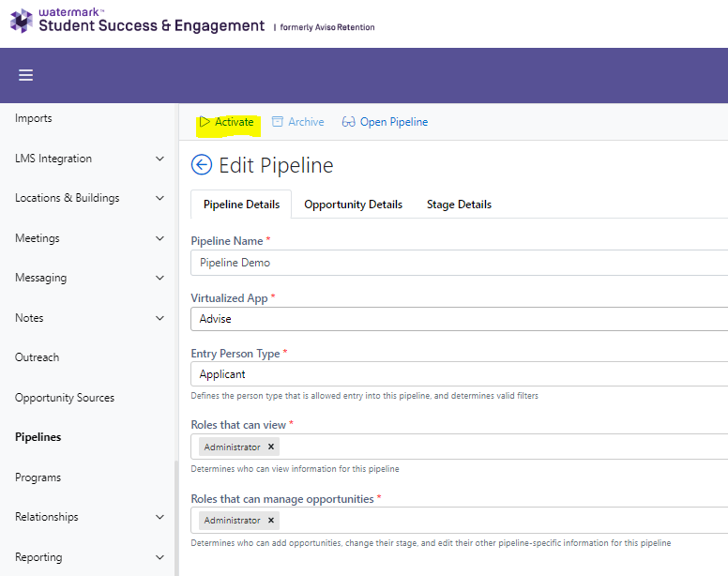Click the 'formerly Aviso Retention' text
The image size is (728, 576).
pyautogui.click(x=327, y=27)
